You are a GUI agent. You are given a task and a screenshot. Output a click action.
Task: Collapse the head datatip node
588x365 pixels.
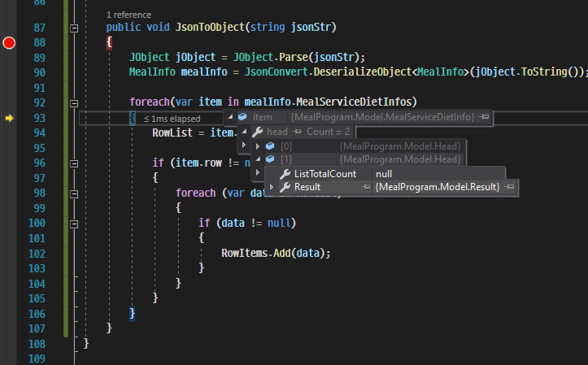[245, 132]
